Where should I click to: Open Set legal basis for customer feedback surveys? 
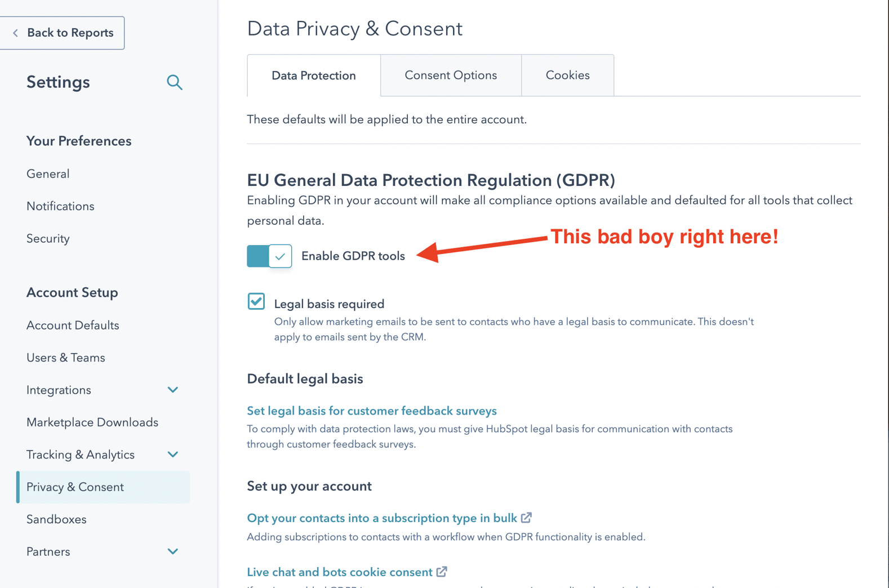(x=371, y=411)
